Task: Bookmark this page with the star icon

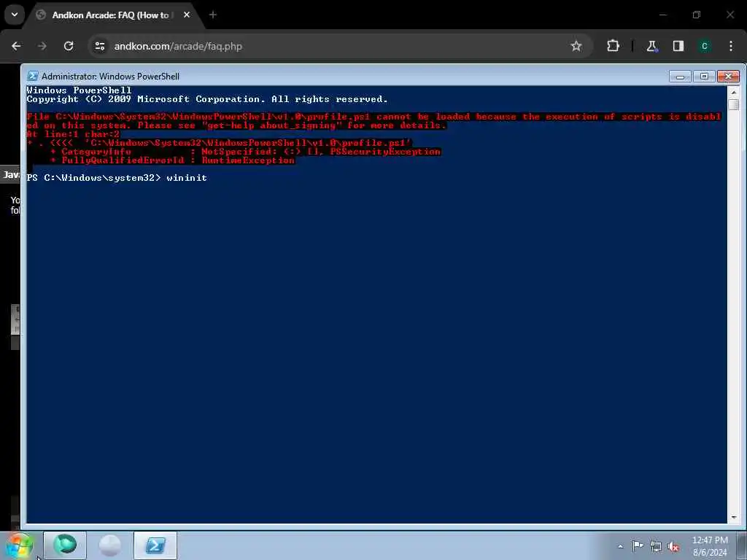Action: point(576,46)
